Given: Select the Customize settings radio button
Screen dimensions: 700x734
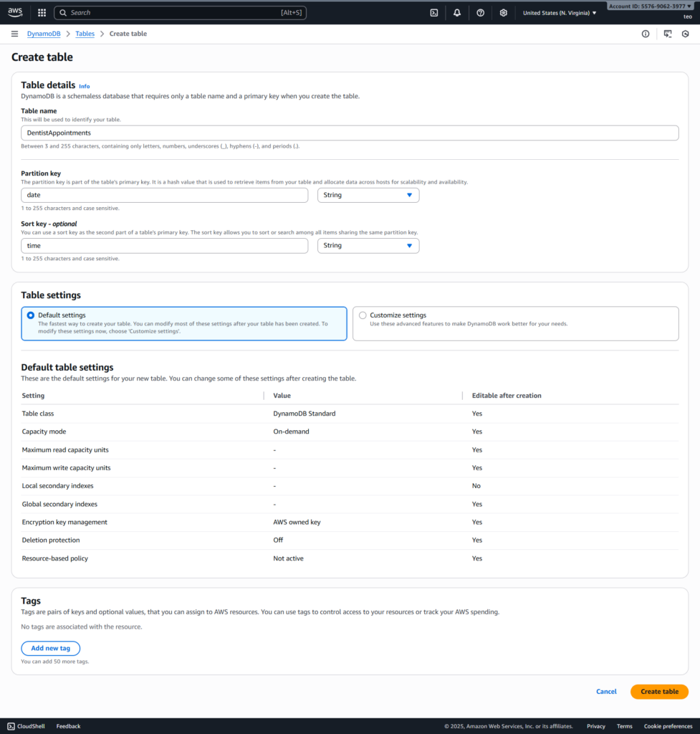Looking at the screenshot, I should 363,315.
